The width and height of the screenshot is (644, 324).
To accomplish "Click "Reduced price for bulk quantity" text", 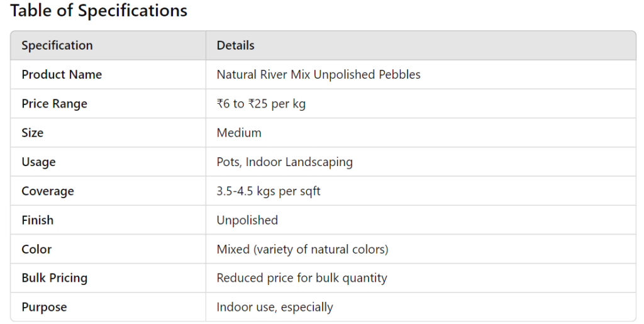I will point(302,278).
